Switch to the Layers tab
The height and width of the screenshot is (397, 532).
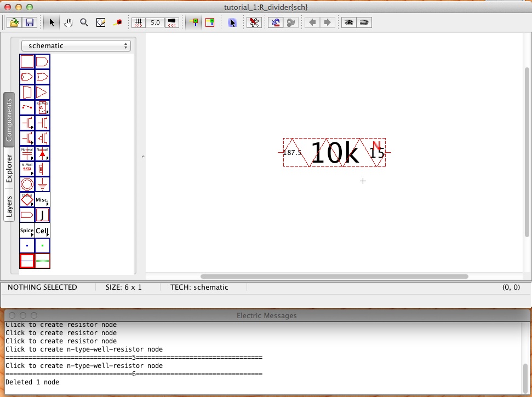click(9, 206)
